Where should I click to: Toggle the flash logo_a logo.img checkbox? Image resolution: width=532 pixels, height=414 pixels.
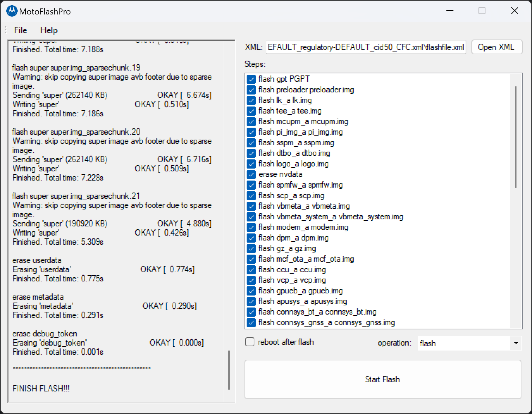click(x=251, y=164)
